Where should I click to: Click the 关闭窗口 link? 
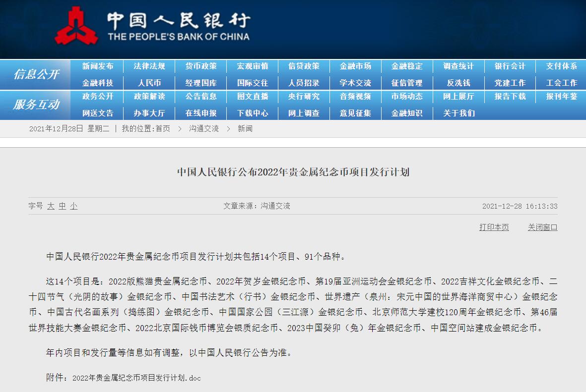(543, 227)
